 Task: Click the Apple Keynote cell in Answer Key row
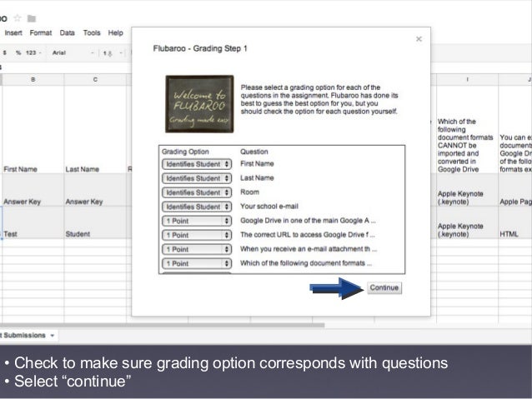click(x=467, y=190)
